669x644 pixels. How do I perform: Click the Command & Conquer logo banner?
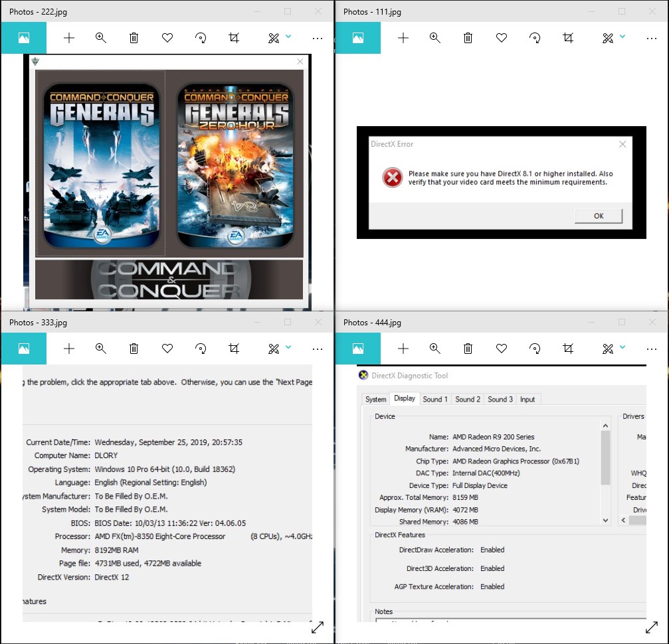[x=169, y=280]
